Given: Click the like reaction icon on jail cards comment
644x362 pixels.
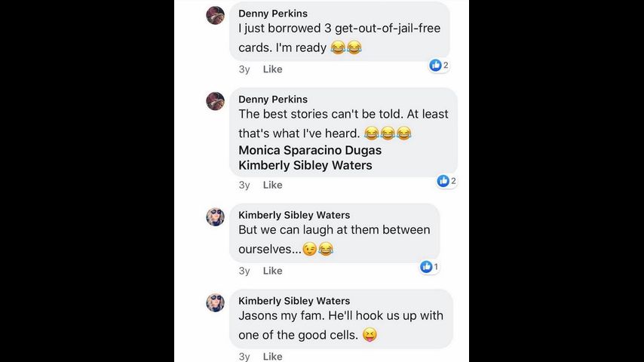Looking at the screenshot, I should pos(435,66).
